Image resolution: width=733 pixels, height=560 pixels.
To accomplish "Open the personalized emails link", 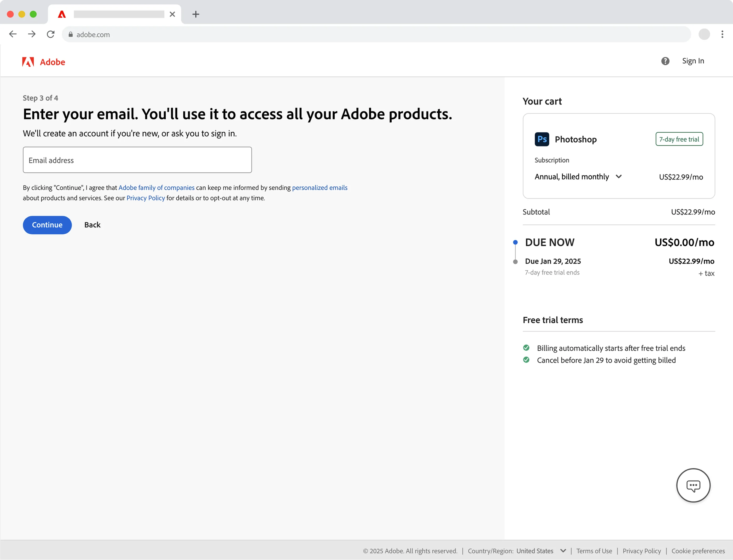I will (x=320, y=188).
